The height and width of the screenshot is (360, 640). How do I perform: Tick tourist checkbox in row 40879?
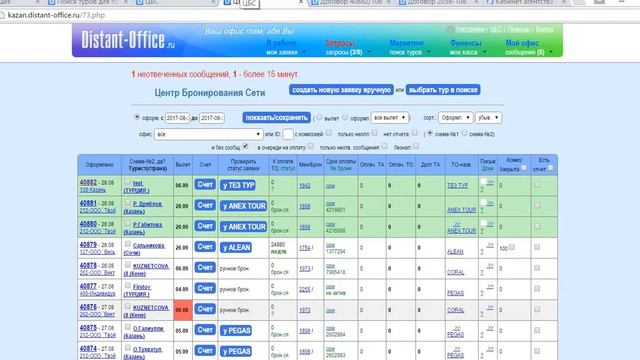128,244
